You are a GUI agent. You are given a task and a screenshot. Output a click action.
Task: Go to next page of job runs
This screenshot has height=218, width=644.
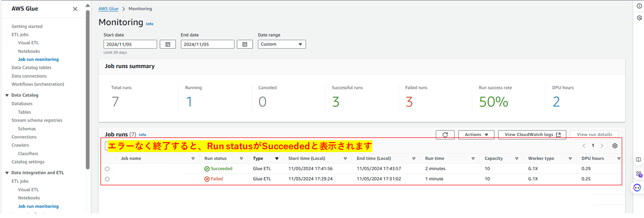(602, 146)
